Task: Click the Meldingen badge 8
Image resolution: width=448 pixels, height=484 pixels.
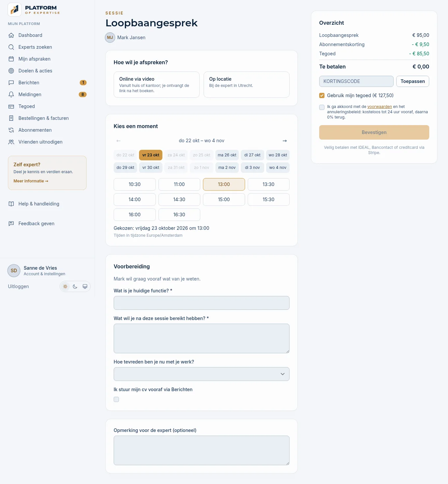Action: (x=83, y=94)
